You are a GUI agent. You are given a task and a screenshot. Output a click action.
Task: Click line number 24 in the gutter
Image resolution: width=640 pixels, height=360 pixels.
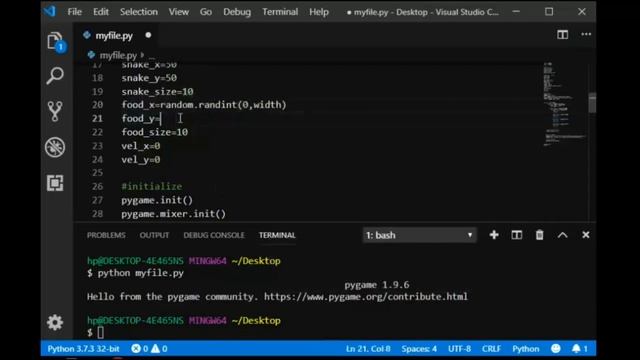coord(98,160)
